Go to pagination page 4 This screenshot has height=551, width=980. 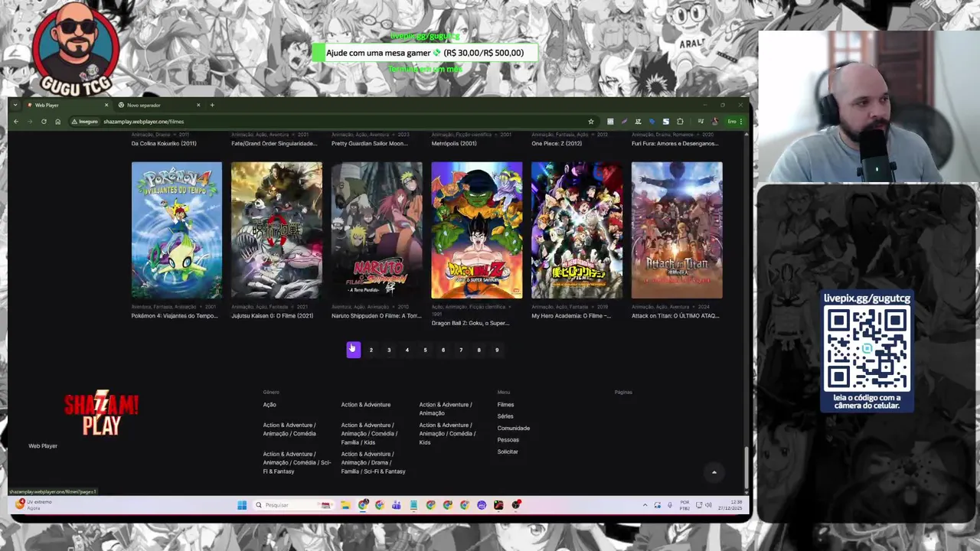click(407, 350)
